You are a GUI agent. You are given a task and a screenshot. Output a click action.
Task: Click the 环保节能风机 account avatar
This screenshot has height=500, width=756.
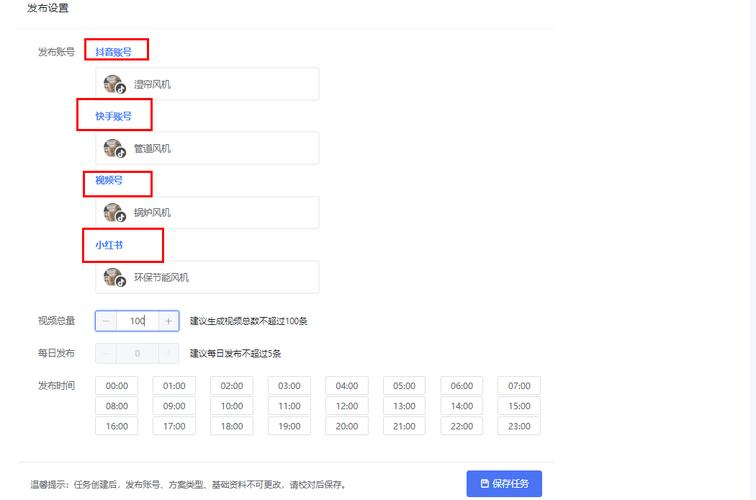point(114,277)
